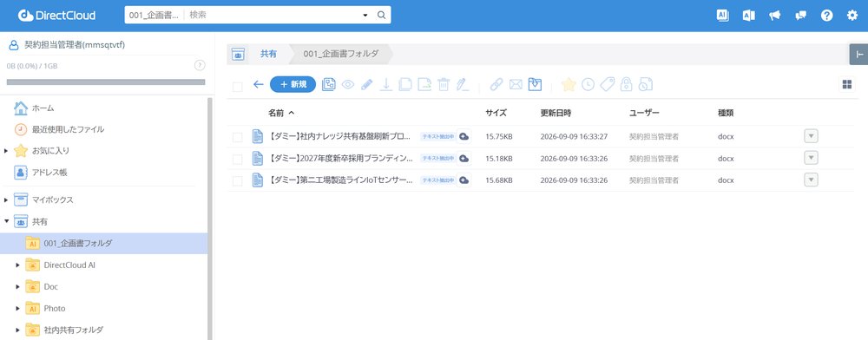Click the create link chain icon
868x340 pixels.
pyautogui.click(x=496, y=85)
